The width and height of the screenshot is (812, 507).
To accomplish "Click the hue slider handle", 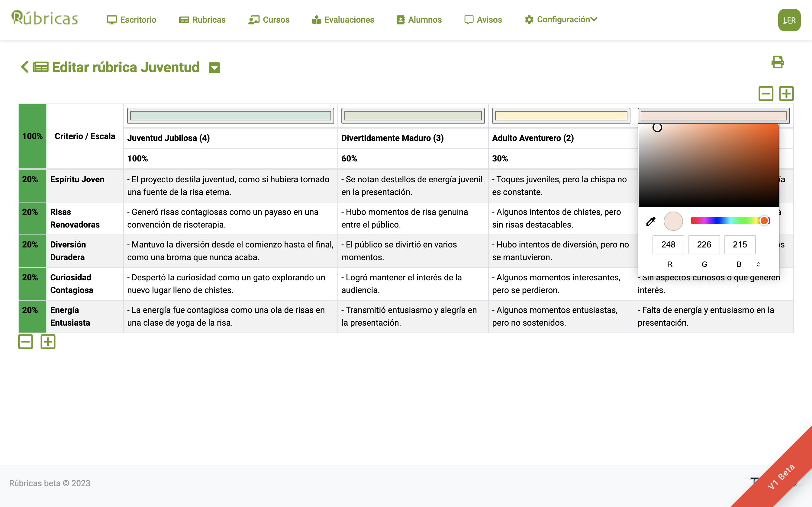I will click(764, 221).
